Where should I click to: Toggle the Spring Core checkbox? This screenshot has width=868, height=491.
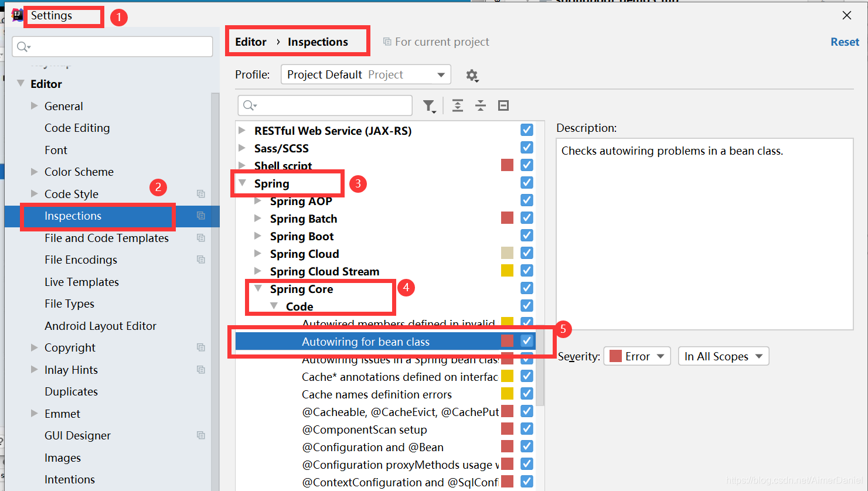pyautogui.click(x=527, y=288)
